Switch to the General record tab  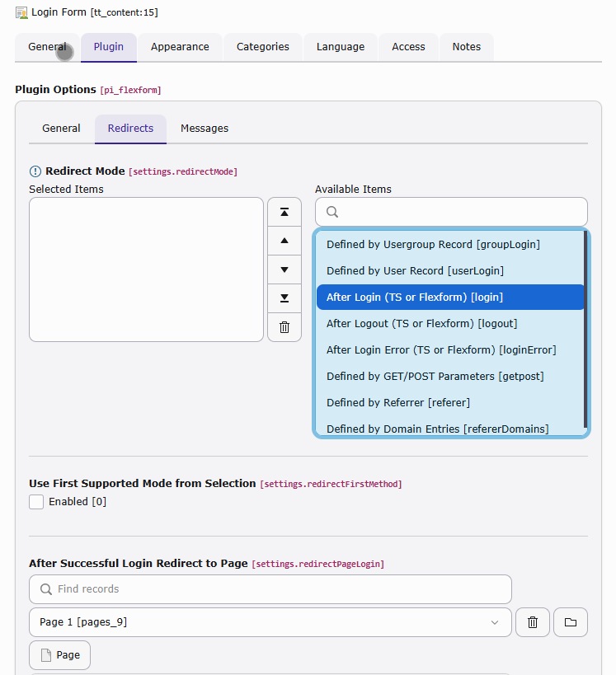point(47,47)
